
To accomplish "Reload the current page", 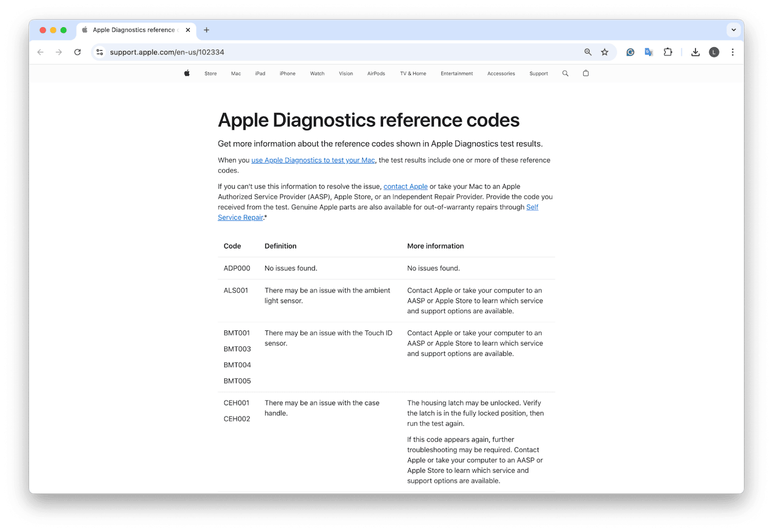I will (x=77, y=52).
